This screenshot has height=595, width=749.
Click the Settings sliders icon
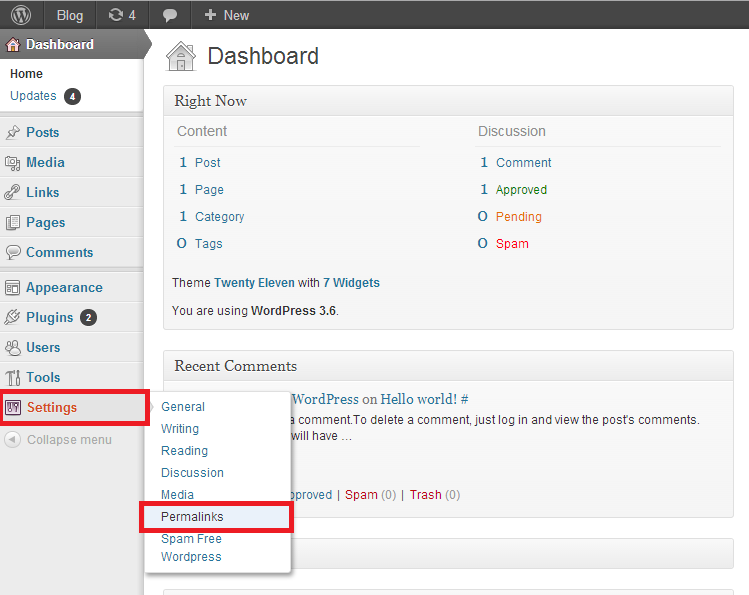pyautogui.click(x=13, y=407)
